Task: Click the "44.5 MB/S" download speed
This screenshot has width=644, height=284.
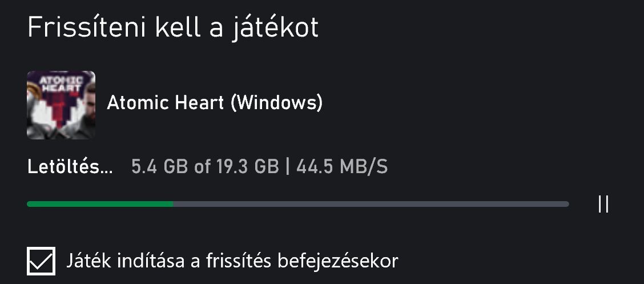Action: coord(342,167)
